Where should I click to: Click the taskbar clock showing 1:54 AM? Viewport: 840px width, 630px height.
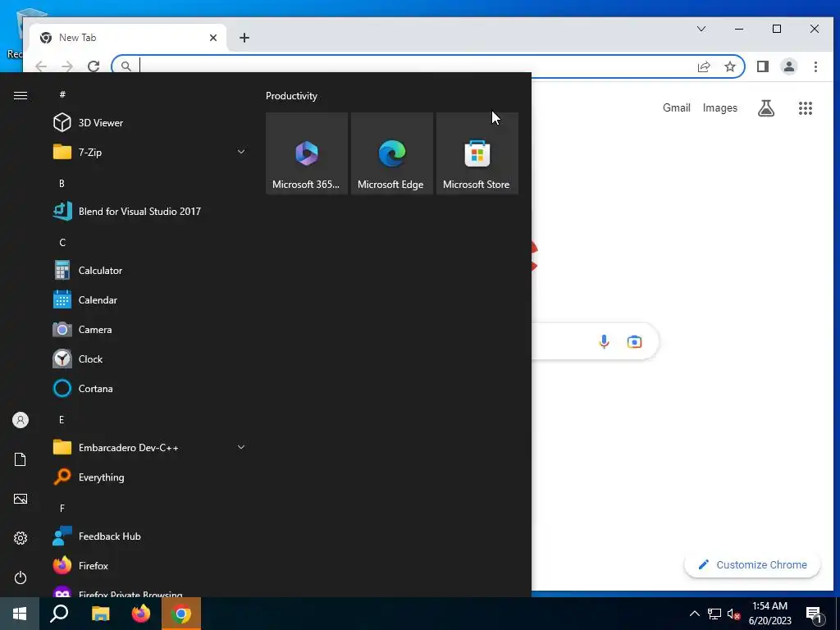769,614
